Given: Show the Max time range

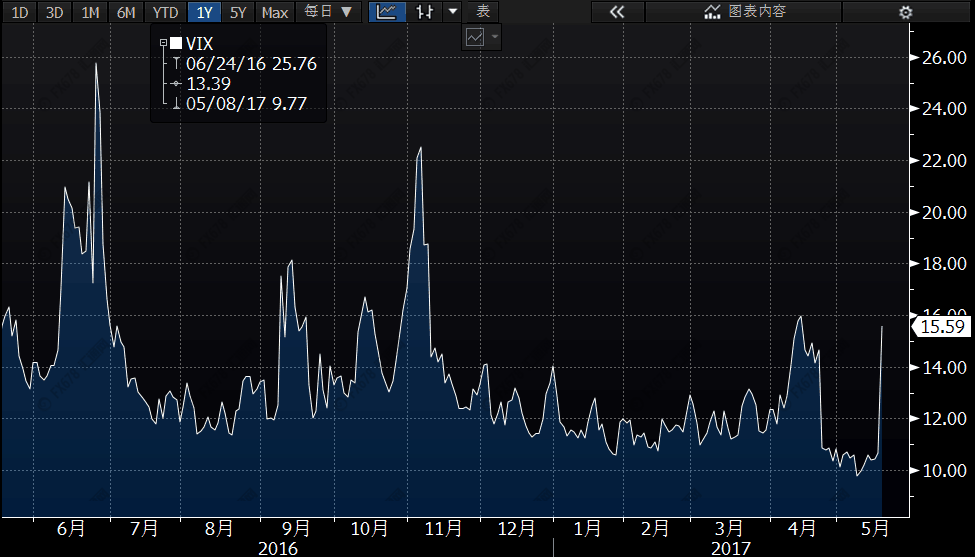Looking at the screenshot, I should pos(274,12).
